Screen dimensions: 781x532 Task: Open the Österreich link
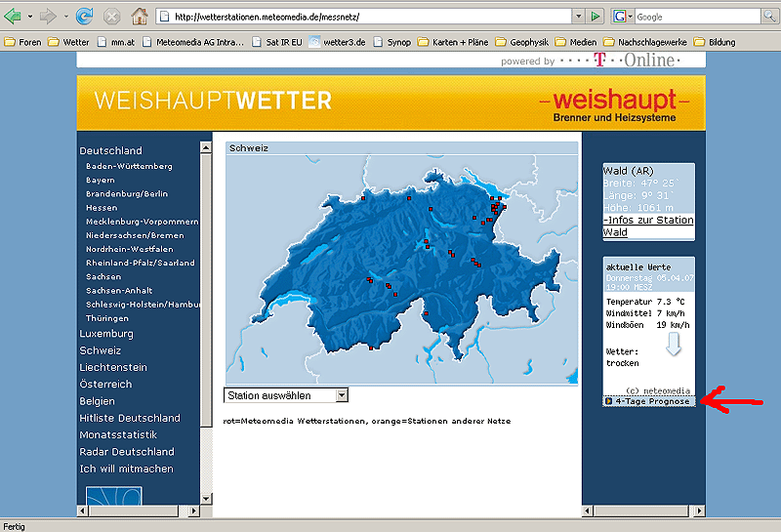pos(105,385)
